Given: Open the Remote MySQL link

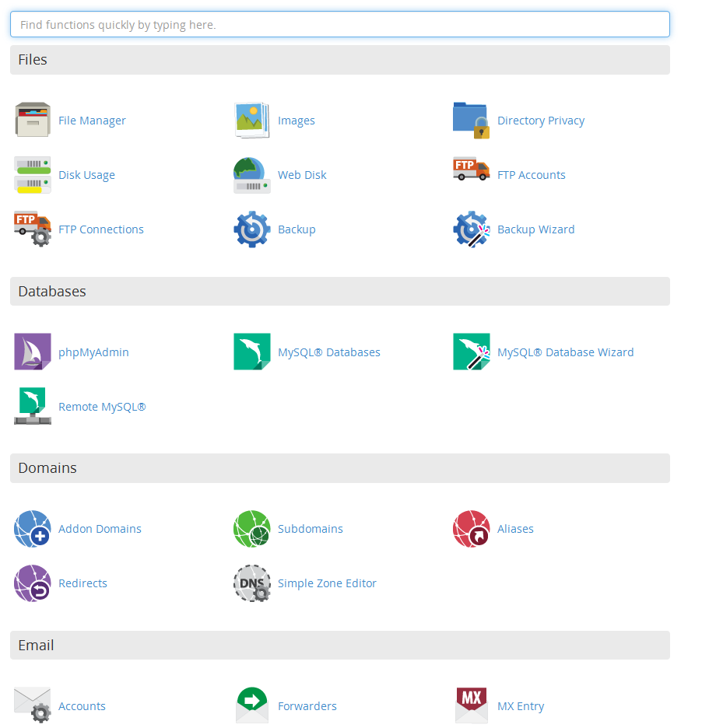Looking at the screenshot, I should coord(102,407).
